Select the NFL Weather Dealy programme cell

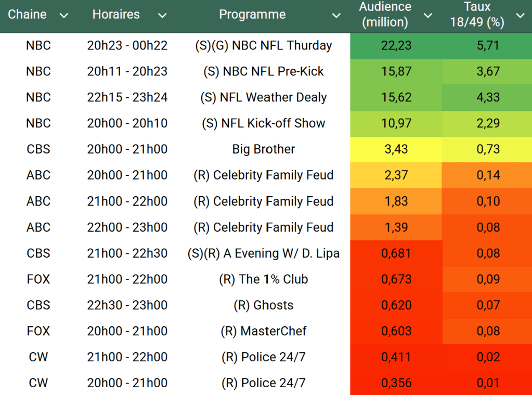click(263, 97)
